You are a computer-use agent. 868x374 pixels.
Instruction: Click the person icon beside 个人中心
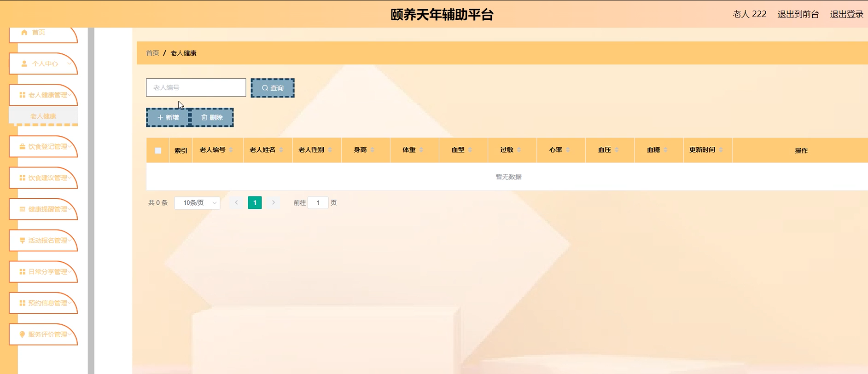(24, 63)
